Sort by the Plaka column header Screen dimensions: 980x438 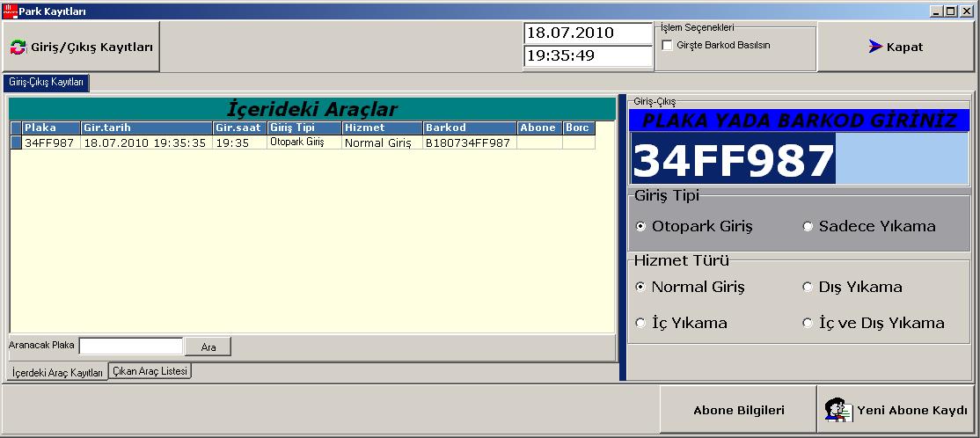coord(51,128)
